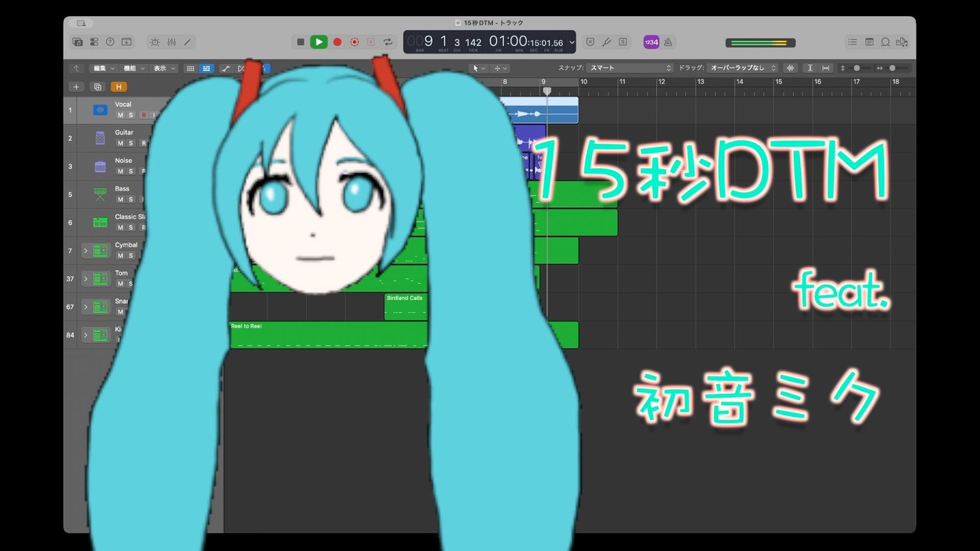Image resolution: width=980 pixels, height=551 pixels.
Task: Click the upward arrow at tracks header
Action: click(x=77, y=68)
